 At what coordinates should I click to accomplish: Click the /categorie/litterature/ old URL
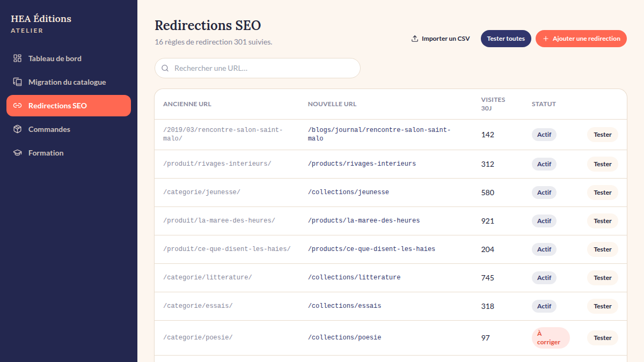[208, 277]
